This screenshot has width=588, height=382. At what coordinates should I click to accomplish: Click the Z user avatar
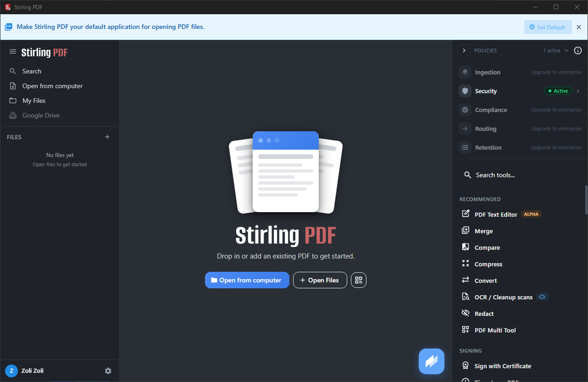[11, 371]
